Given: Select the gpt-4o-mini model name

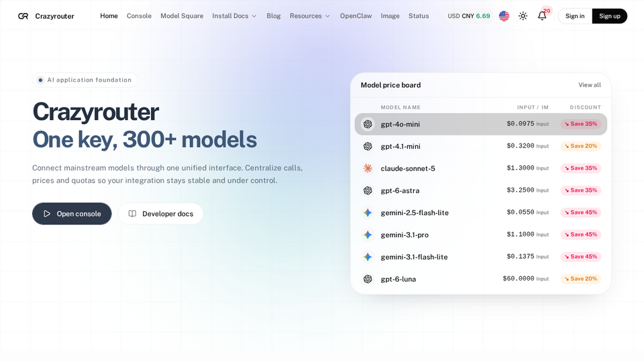Looking at the screenshot, I should [x=400, y=124].
